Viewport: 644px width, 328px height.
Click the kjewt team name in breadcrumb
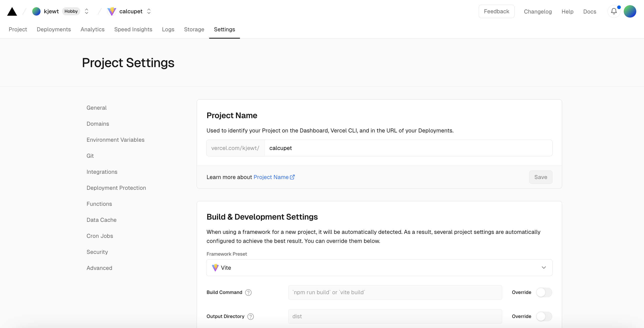tap(51, 11)
